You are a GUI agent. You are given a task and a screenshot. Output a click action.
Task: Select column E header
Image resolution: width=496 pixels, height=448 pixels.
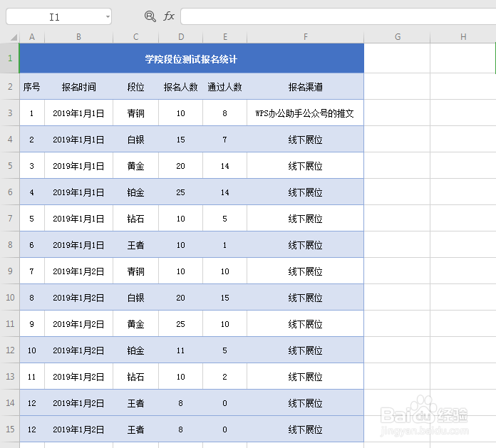point(225,37)
